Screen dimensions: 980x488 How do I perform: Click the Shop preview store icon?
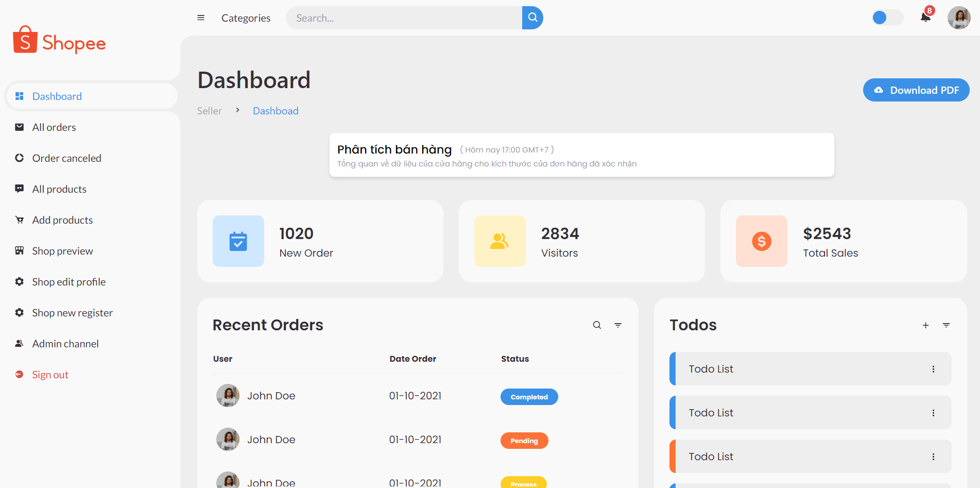point(20,251)
